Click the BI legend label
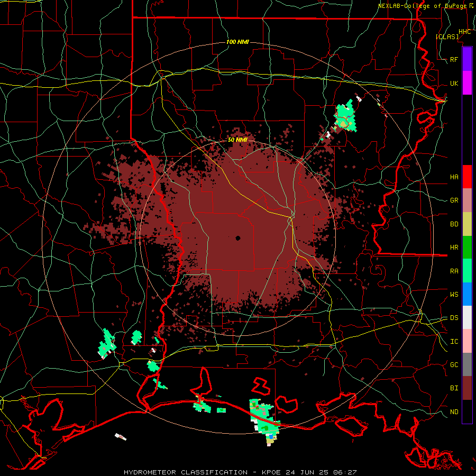This screenshot has height=476, width=476. (454, 388)
